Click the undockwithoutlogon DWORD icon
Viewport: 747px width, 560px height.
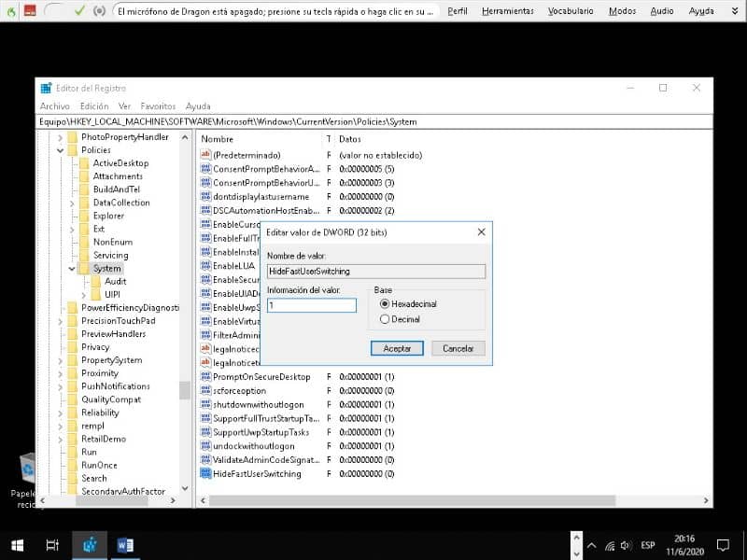pos(205,446)
